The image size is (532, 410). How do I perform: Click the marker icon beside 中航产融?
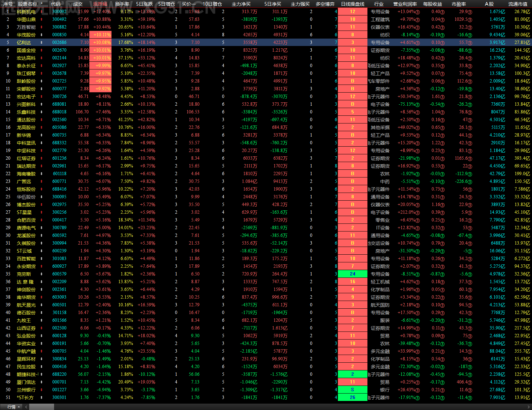41,351
